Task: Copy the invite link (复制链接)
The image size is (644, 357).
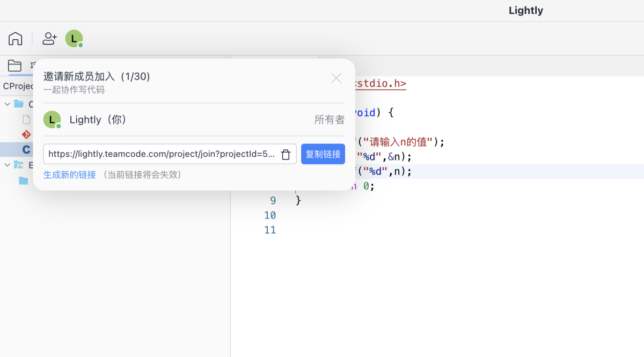Action: click(323, 154)
